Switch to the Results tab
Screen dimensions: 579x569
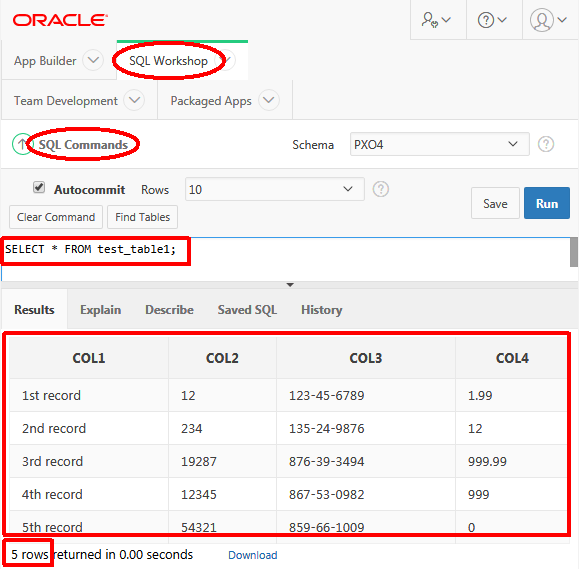point(34,309)
